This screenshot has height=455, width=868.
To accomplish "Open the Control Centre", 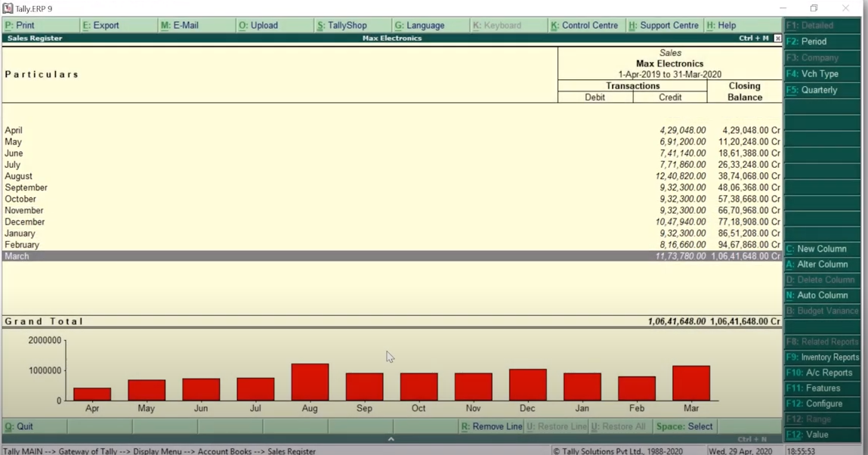I will [585, 25].
